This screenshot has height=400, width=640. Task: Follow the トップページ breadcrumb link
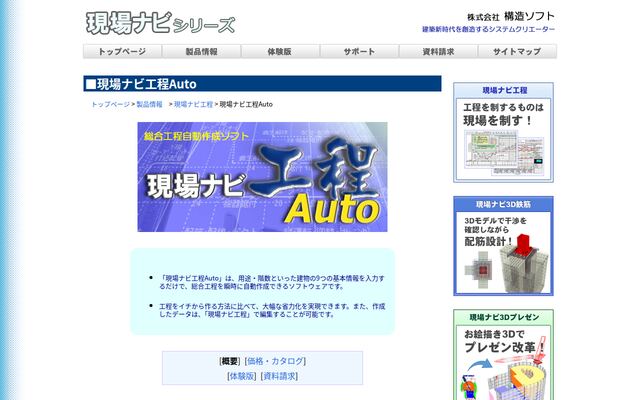tap(111, 104)
